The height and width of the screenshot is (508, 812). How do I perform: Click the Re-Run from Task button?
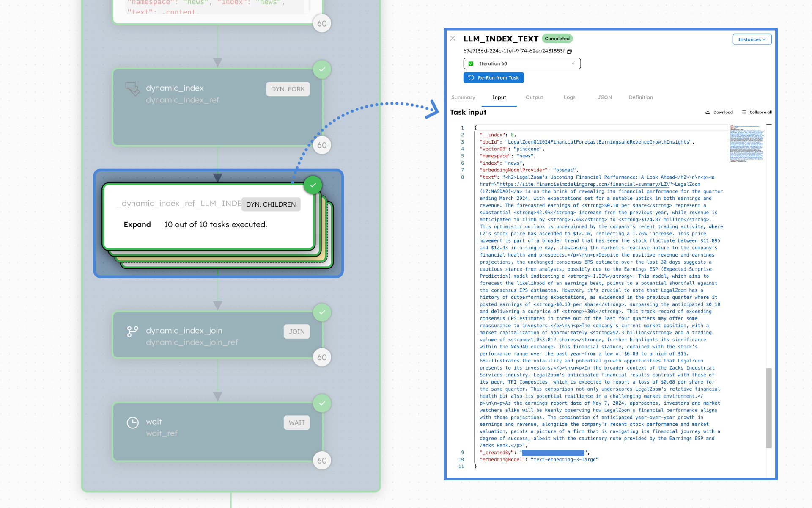pyautogui.click(x=494, y=77)
